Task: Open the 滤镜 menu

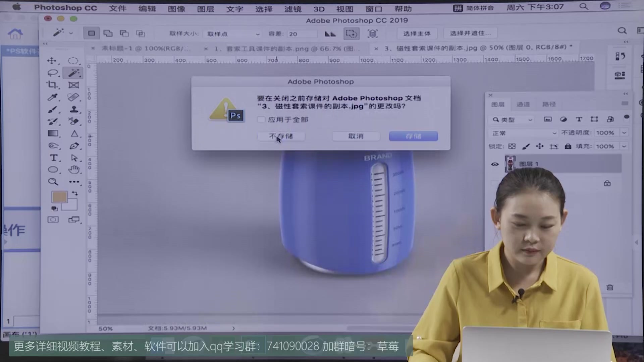Action: pos(293,9)
